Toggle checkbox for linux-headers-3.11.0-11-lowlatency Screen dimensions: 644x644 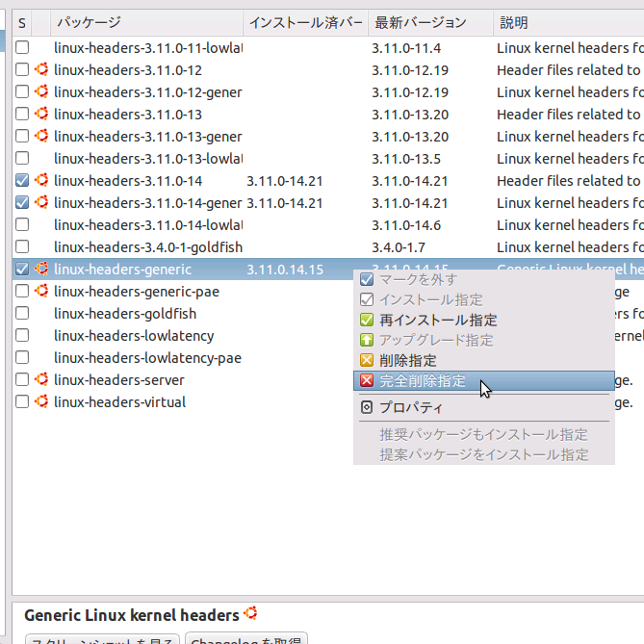pyautogui.click(x=22, y=47)
